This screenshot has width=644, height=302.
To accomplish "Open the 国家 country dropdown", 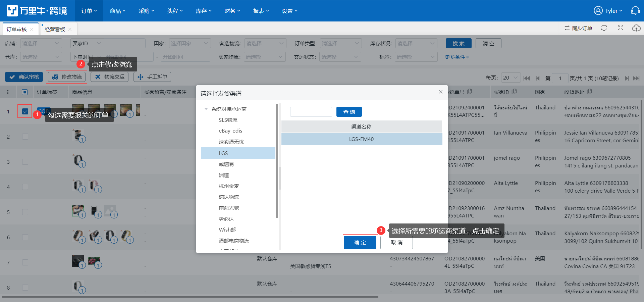I will click(190, 43).
